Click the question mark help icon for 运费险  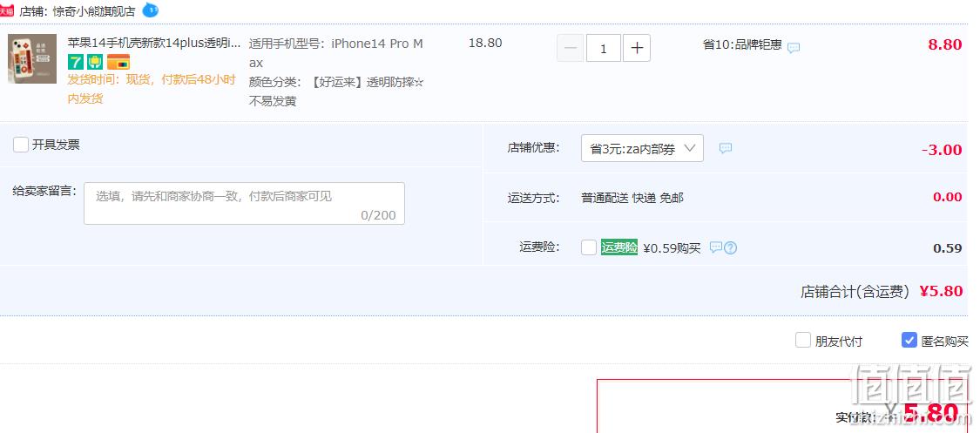coord(731,248)
